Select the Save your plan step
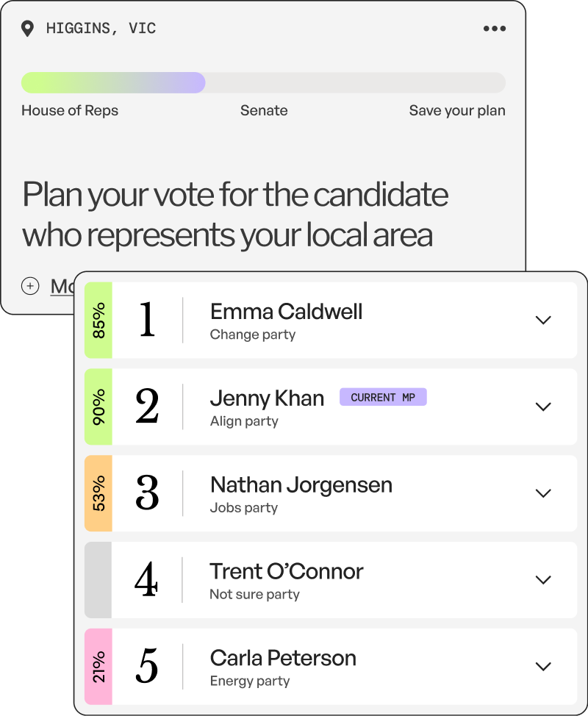The image size is (588, 716). click(457, 110)
